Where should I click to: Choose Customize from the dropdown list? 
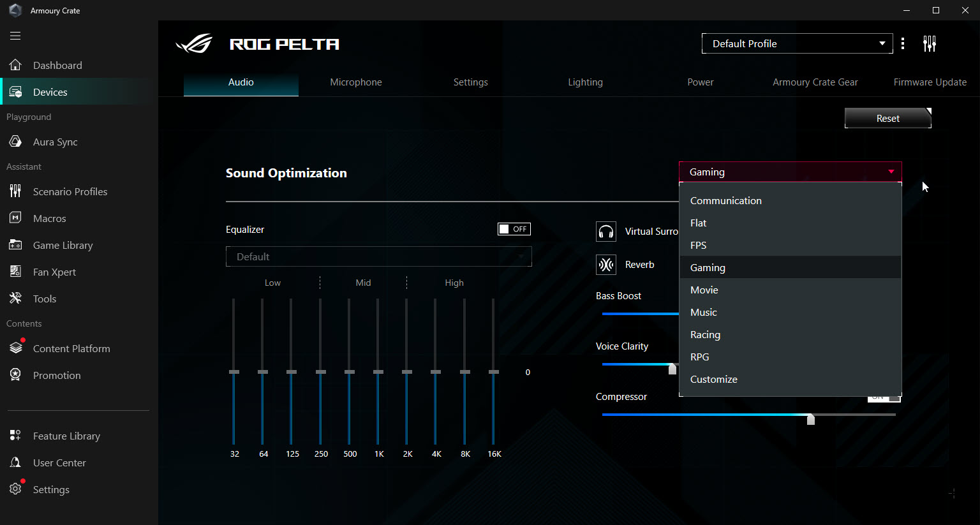791,379
